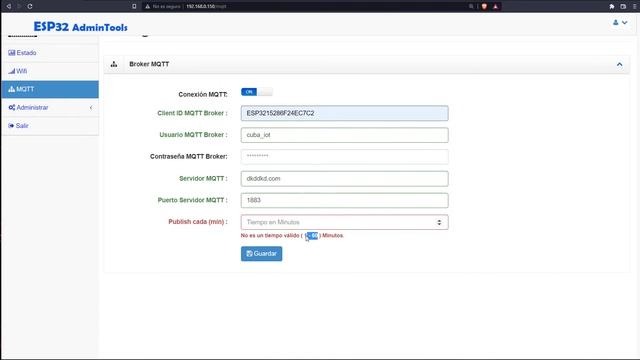The image size is (640, 360).
Task: Click the Salir sign-out icon
Action: (11, 126)
